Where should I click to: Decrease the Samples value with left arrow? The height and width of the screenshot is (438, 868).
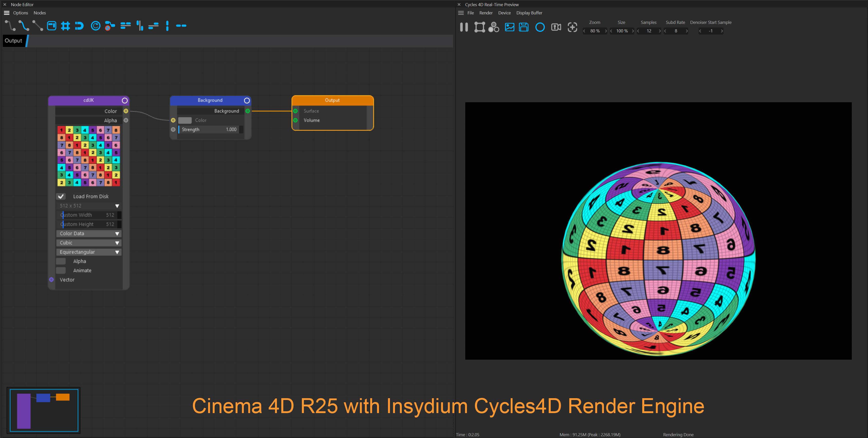pyautogui.click(x=638, y=31)
